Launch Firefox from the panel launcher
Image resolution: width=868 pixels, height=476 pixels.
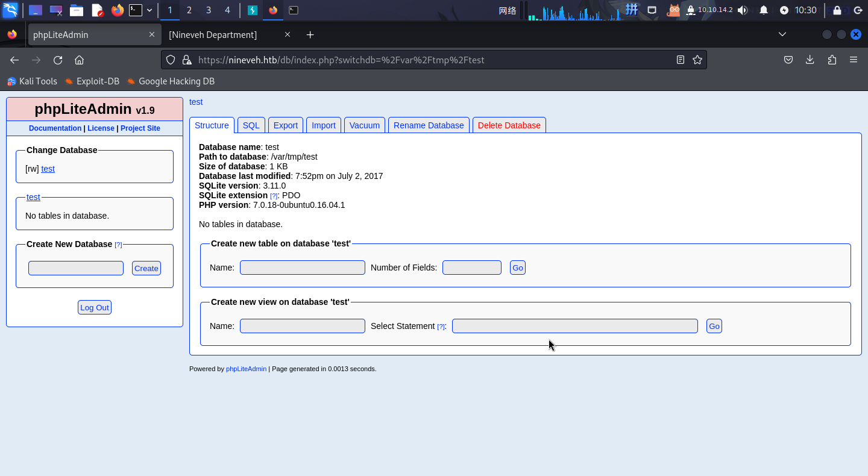pyautogui.click(x=117, y=10)
